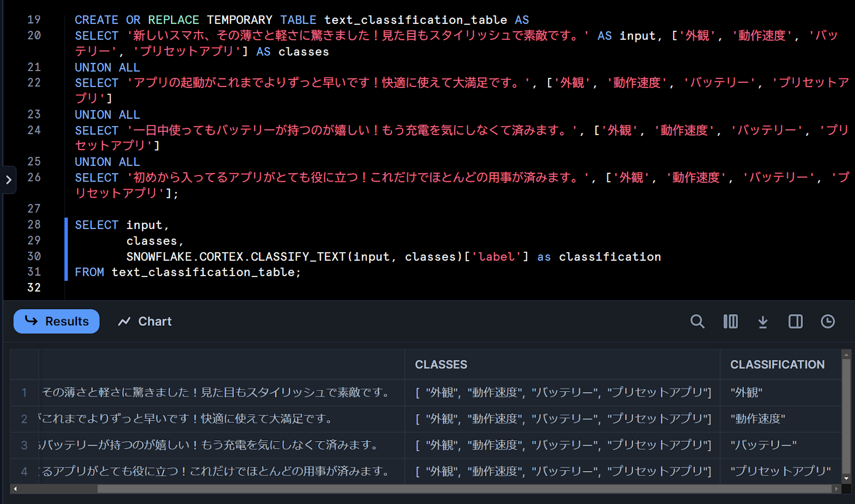855x504 pixels.
Task: Switch to the Results tab
Action: 56,321
